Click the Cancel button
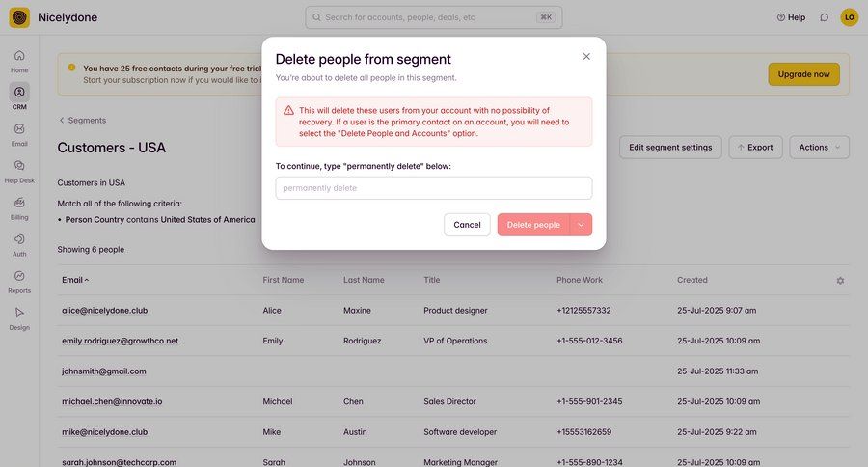Image resolution: width=868 pixels, height=467 pixels. 467,225
